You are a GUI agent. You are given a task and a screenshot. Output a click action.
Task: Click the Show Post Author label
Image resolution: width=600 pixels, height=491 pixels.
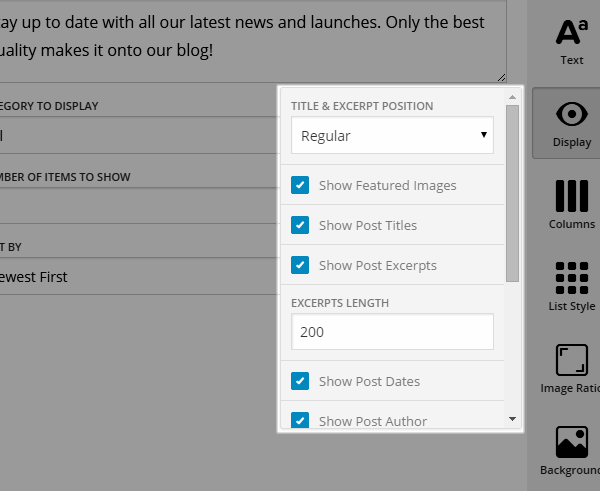click(373, 421)
